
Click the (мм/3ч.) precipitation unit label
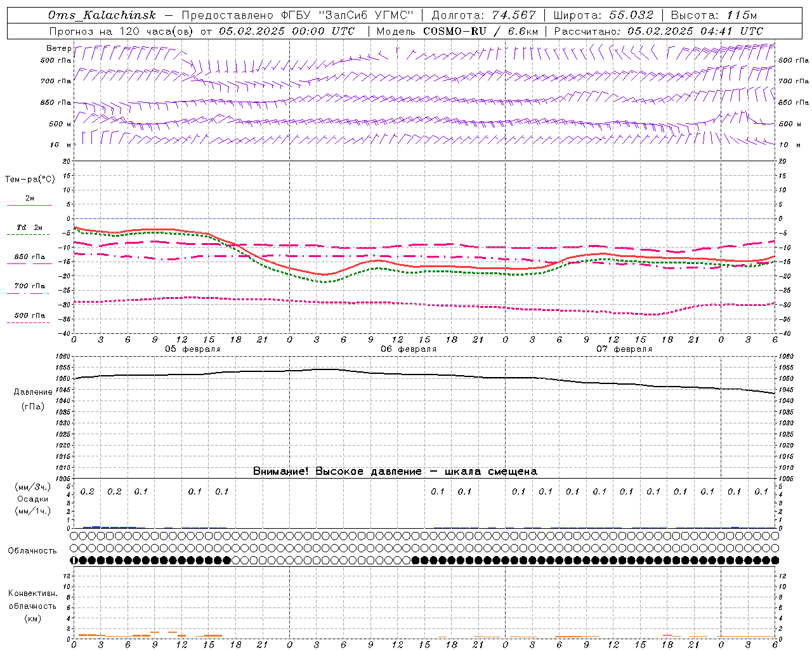(32, 487)
